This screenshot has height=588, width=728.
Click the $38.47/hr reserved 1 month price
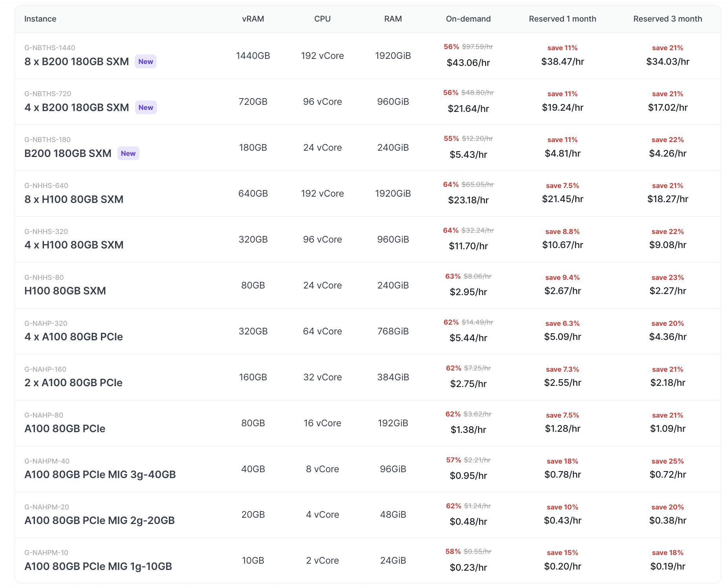[x=562, y=62]
